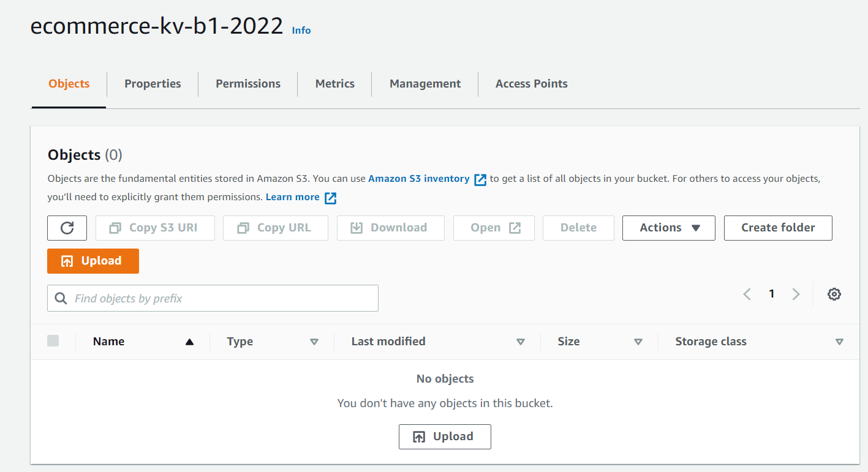Select all objects with the header checkbox
The image size is (868, 472).
pyautogui.click(x=53, y=340)
